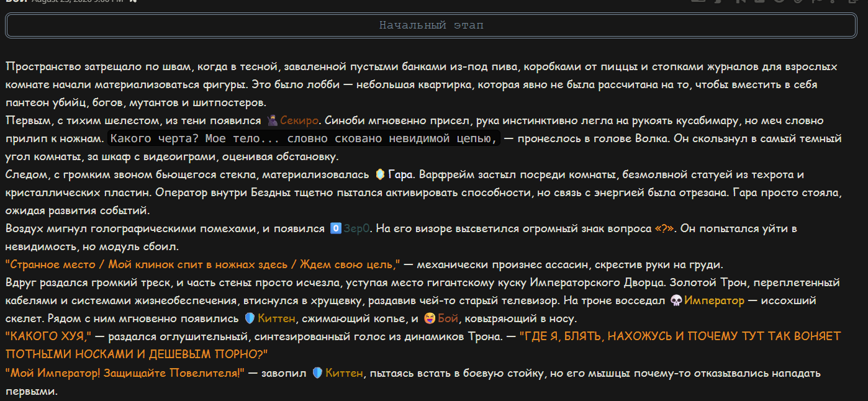
Task: Click shield emoji after 'завопил'
Action: 317,373
